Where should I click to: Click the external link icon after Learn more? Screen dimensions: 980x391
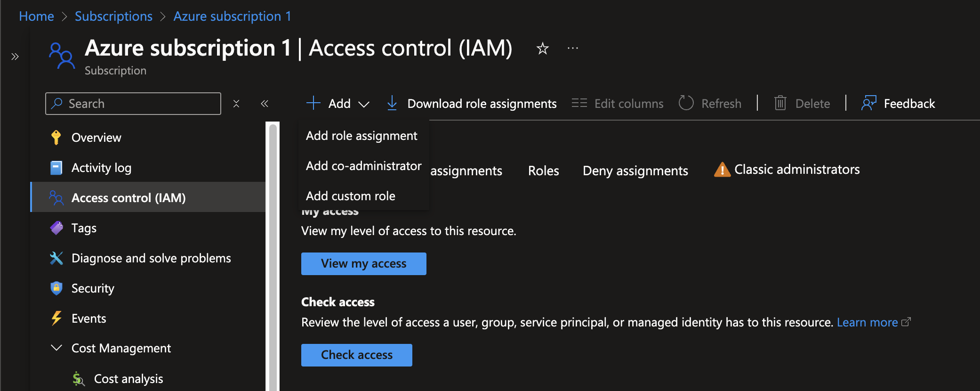coord(906,322)
